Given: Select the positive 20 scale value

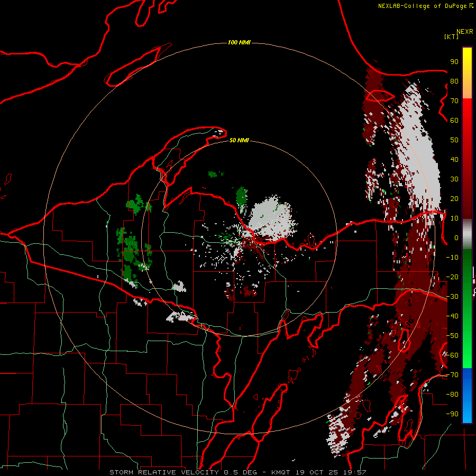Looking at the screenshot, I should [454, 198].
